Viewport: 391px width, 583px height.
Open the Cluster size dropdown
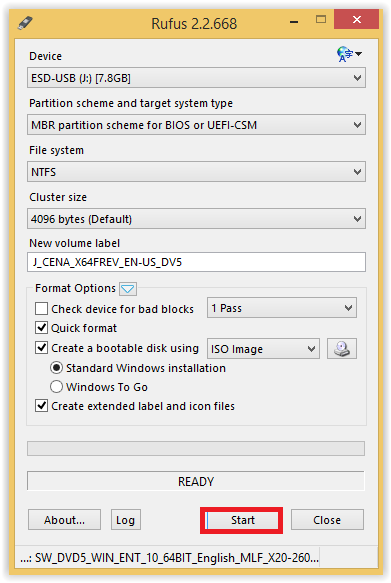(196, 219)
